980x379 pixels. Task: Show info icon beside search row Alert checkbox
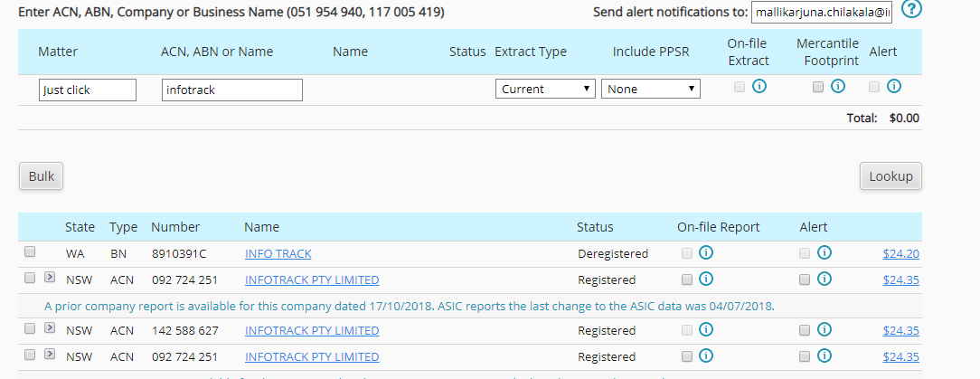click(894, 86)
